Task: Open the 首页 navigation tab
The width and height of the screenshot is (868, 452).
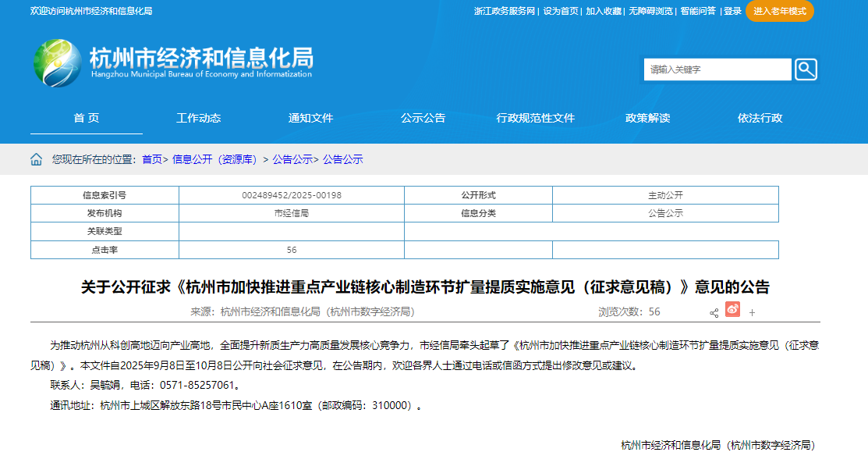Action: click(87, 118)
